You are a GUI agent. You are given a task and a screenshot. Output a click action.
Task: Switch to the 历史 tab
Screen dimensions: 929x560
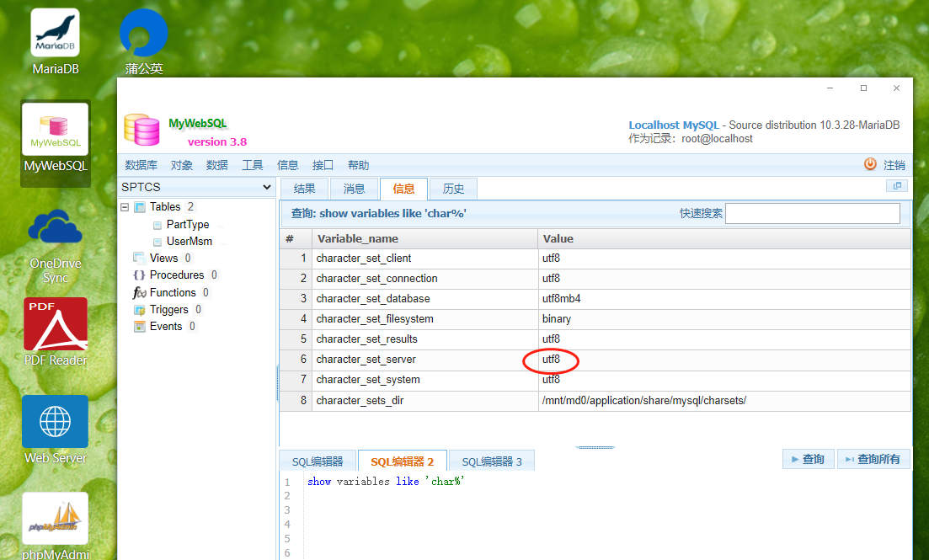[x=453, y=189]
